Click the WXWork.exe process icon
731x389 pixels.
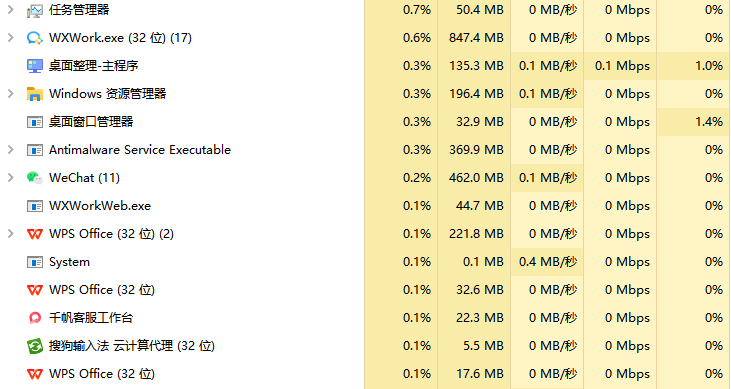[x=35, y=38]
